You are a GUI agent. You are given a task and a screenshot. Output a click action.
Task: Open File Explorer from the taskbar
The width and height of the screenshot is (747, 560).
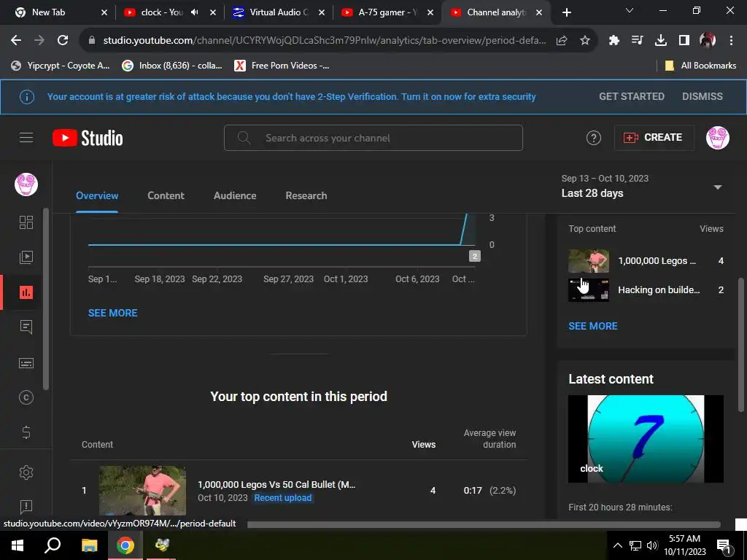point(89,545)
